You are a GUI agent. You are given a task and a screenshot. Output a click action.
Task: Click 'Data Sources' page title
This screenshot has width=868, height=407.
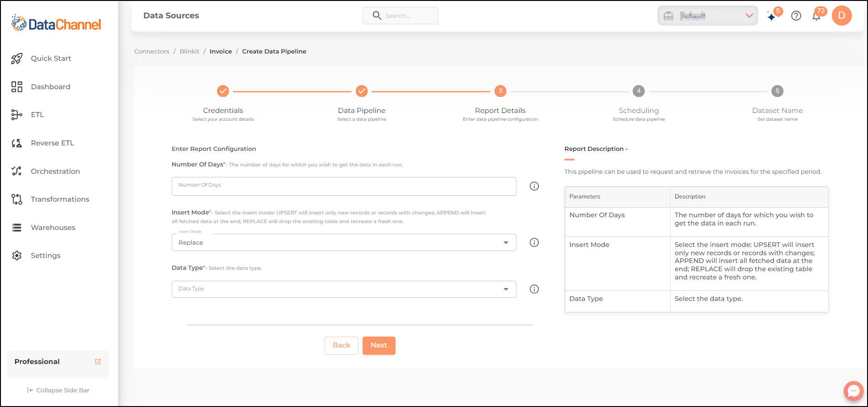click(x=171, y=16)
